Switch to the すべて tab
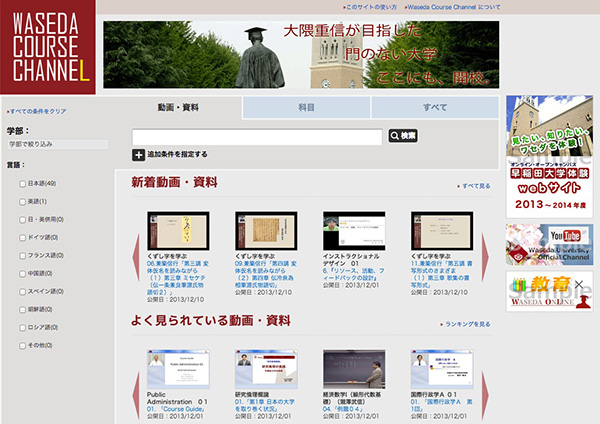This screenshot has width=600, height=424. 434,106
